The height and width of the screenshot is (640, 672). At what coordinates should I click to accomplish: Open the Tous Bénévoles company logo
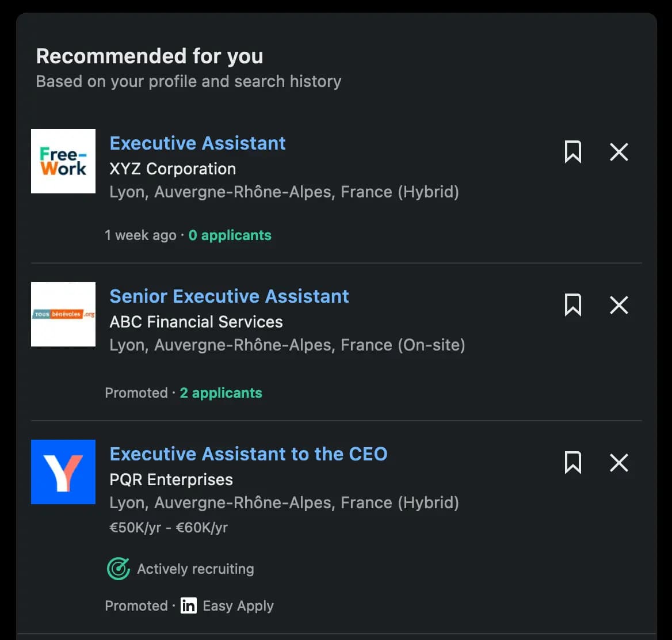(x=63, y=314)
